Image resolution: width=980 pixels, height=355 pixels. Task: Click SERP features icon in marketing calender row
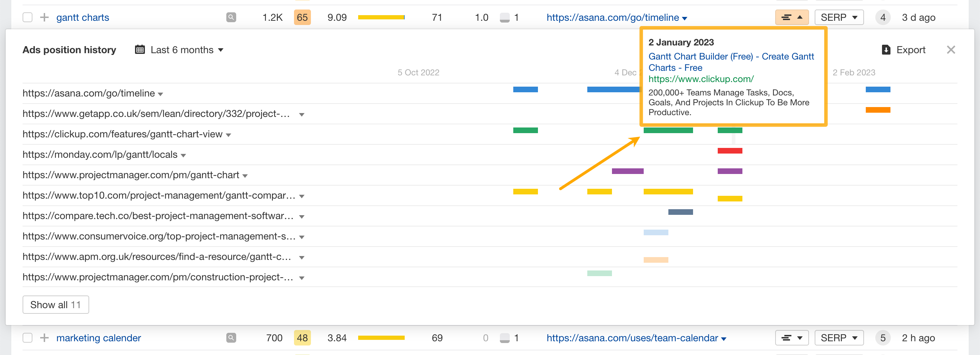coord(504,338)
